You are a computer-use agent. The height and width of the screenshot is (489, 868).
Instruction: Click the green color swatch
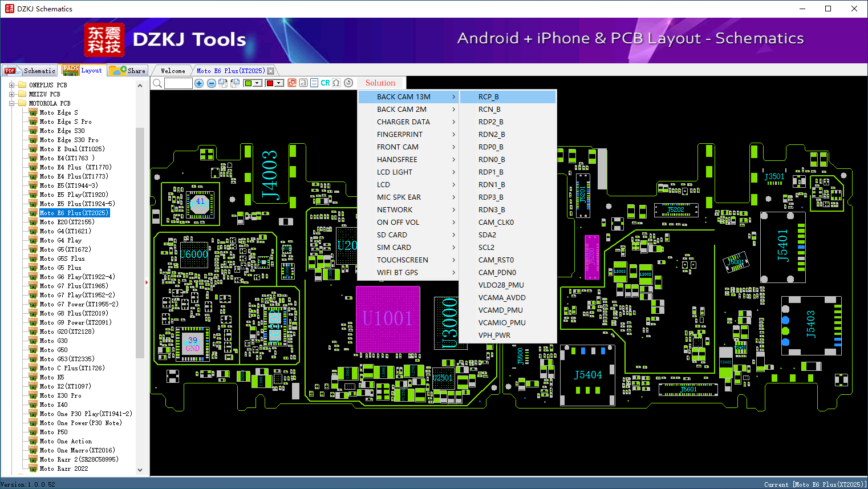pyautogui.click(x=248, y=83)
